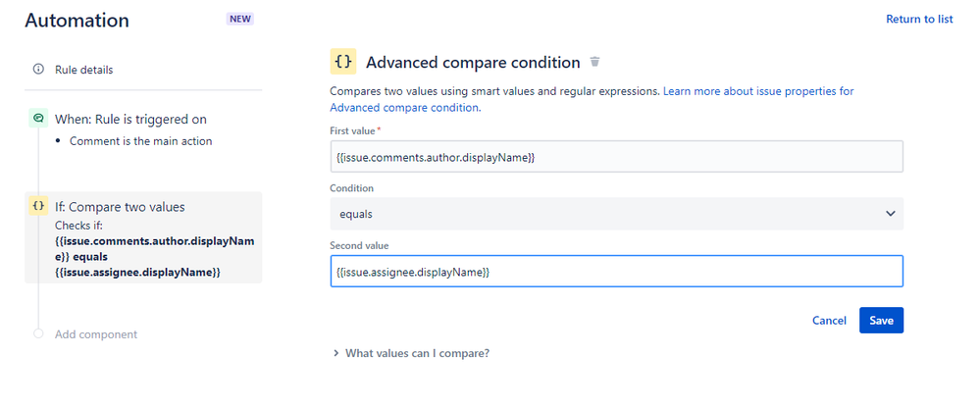The height and width of the screenshot is (407, 980).
Task: Click the Cancel button
Action: (829, 321)
